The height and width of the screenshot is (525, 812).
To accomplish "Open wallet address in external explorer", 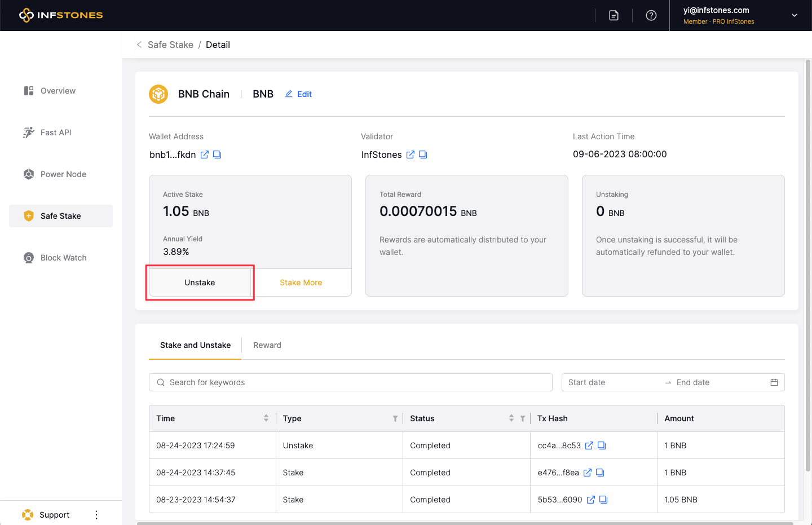I will coord(205,155).
